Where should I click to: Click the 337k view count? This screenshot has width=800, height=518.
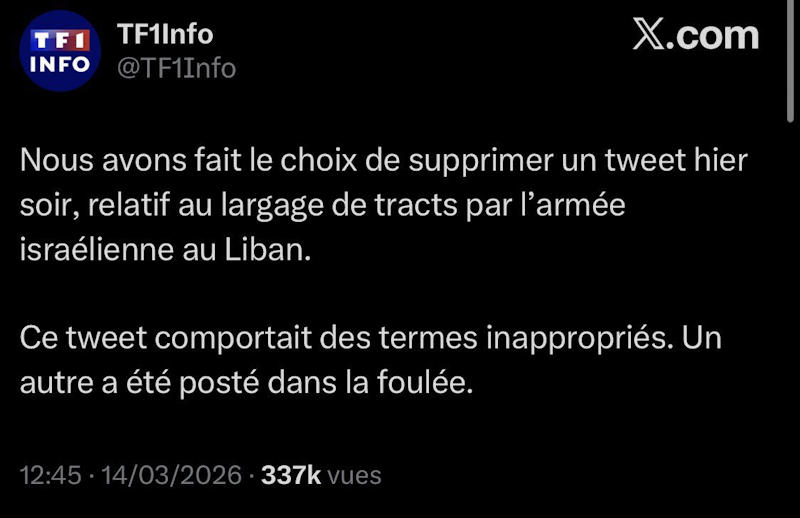coord(291,475)
